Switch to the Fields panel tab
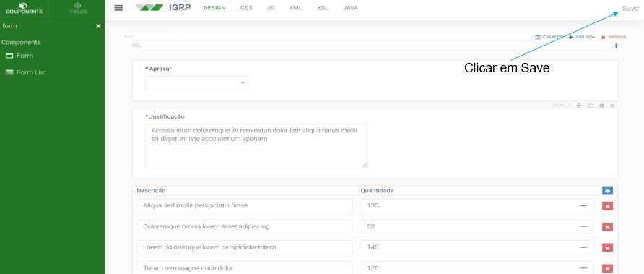Screen dimensions: 644x274 pos(78,9)
